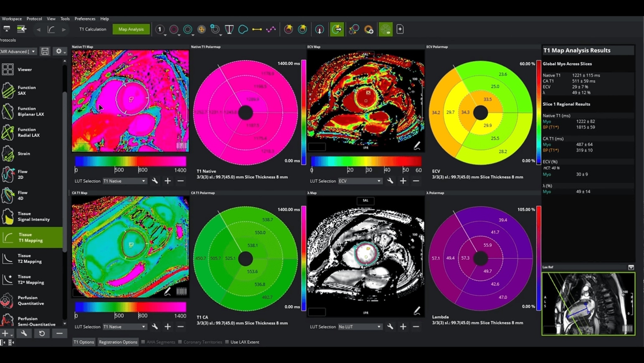The height and width of the screenshot is (363, 644).
Task: Toggle the second panel layout icon at bottom-left
Action: pos(11,343)
